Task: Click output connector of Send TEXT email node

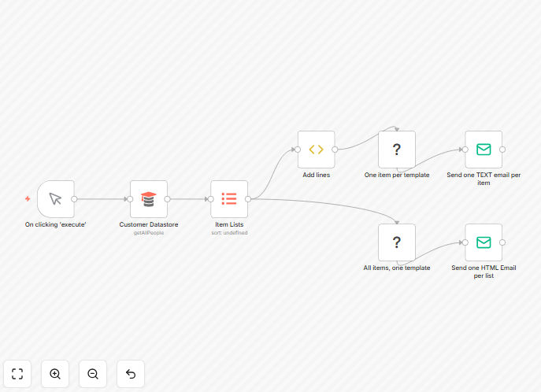Action: coord(502,150)
